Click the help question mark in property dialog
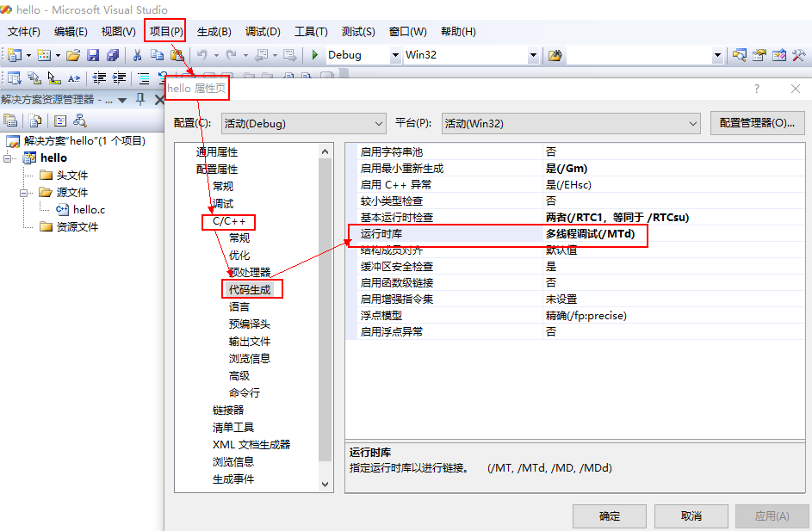 (757, 89)
